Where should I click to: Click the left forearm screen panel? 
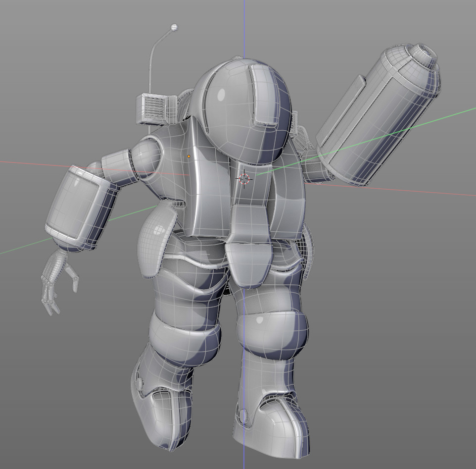click(77, 206)
